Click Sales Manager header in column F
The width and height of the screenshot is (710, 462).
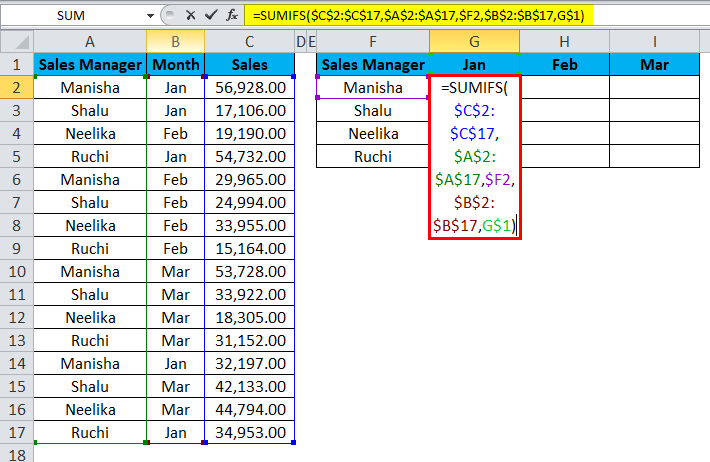373,64
